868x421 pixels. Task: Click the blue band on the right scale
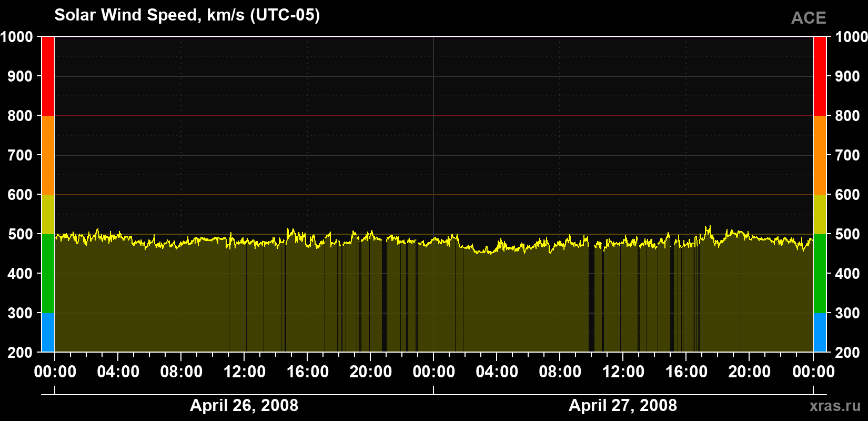click(820, 333)
